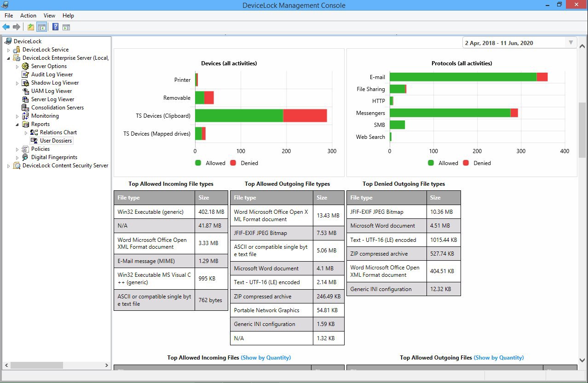Screen dimensions: 588x383
Task: Click Show by Quantity for Outgoing Files
Action: (499, 358)
